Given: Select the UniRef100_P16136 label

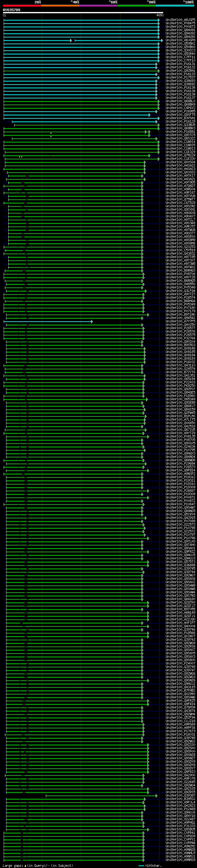Looking at the screenshot, I should 180,88.
